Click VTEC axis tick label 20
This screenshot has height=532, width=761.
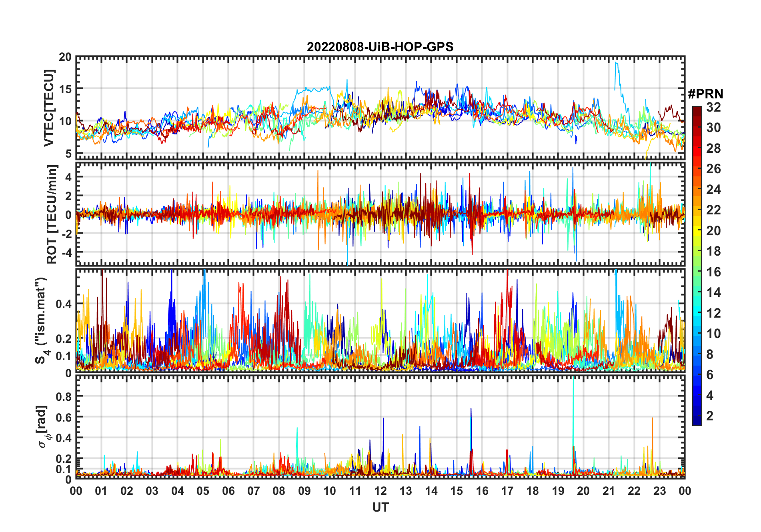(65, 57)
